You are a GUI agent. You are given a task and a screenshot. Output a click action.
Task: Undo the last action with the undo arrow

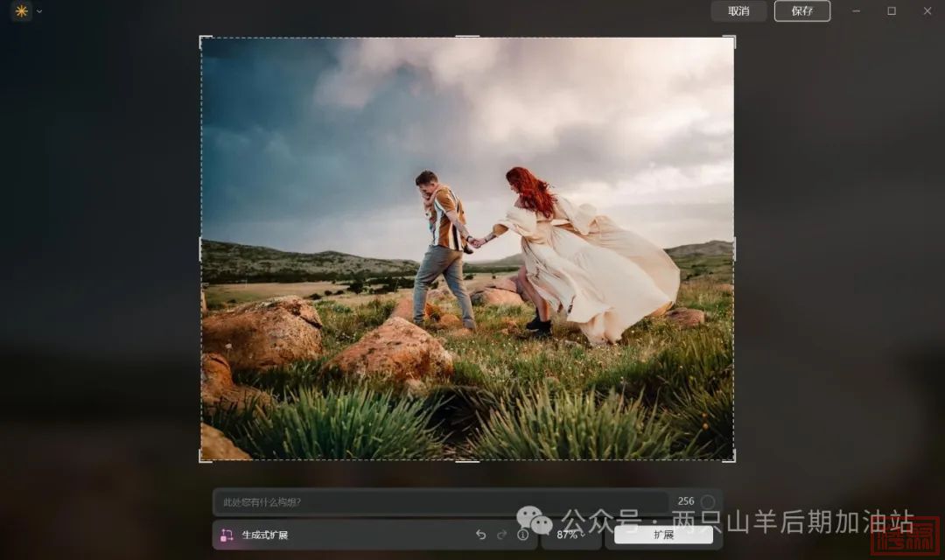click(480, 535)
